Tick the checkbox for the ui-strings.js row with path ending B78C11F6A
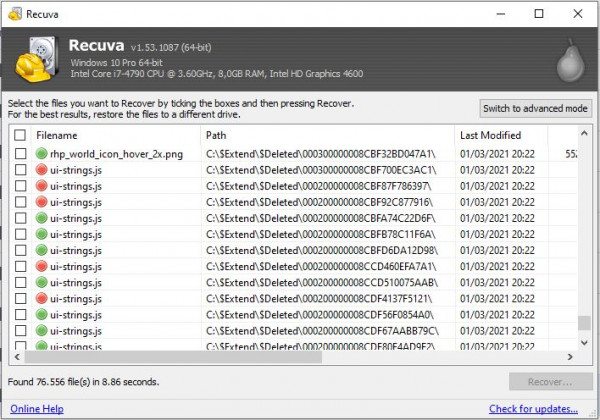600x420 pixels. [21, 234]
